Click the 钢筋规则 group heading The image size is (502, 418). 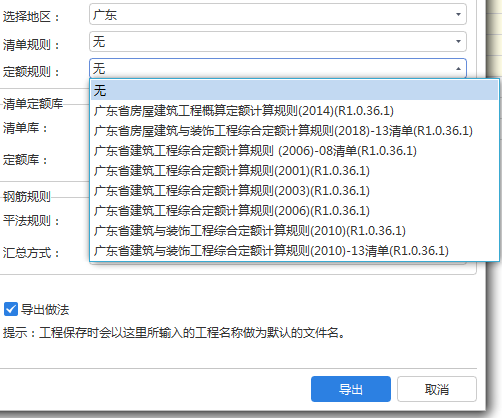pyautogui.click(x=27, y=197)
